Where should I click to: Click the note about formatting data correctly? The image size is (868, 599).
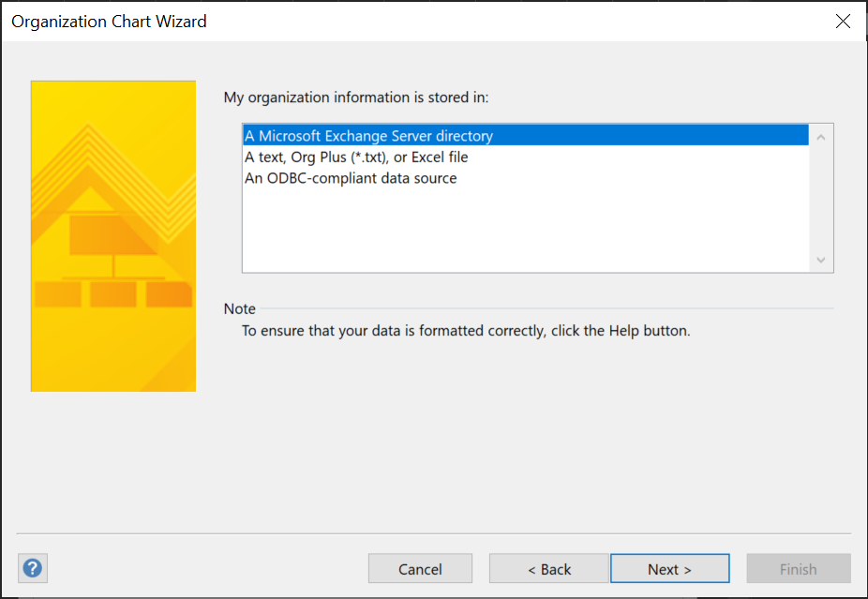[x=466, y=330]
